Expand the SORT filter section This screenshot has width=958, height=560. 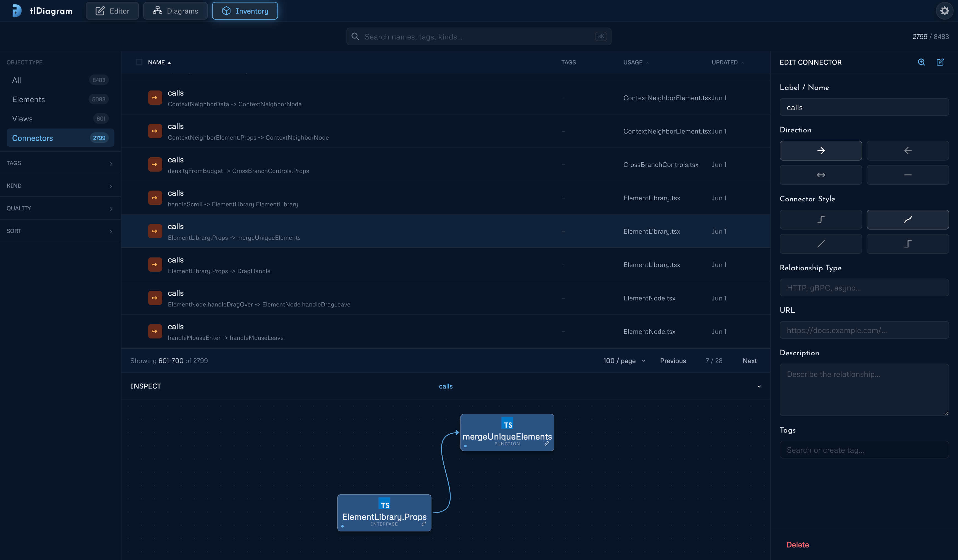click(x=60, y=231)
